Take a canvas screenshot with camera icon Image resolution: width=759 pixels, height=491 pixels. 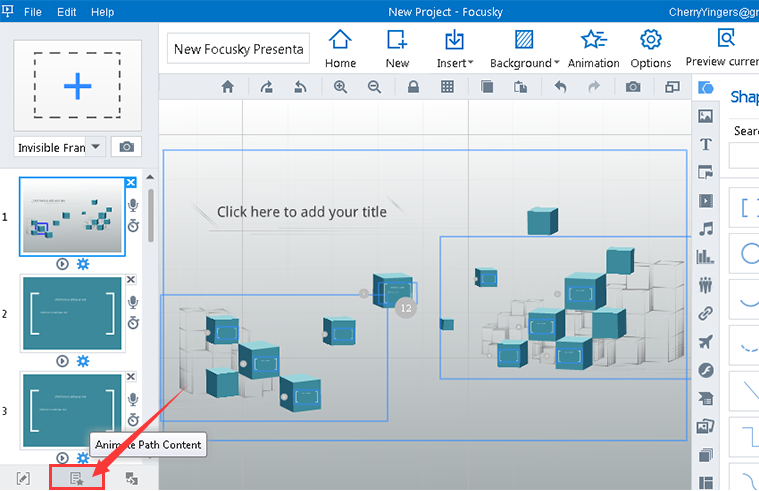(x=633, y=87)
